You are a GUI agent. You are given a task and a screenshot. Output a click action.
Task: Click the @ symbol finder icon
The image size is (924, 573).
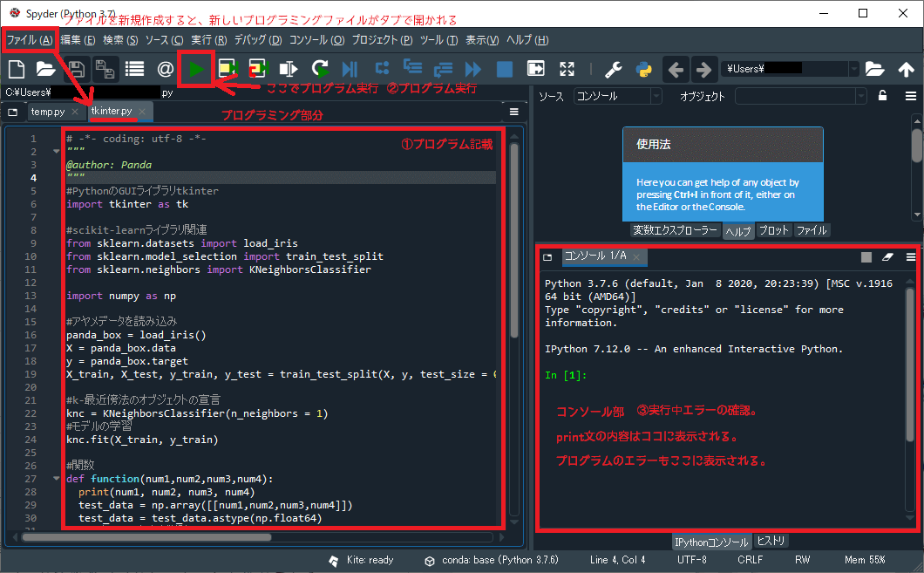(165, 69)
